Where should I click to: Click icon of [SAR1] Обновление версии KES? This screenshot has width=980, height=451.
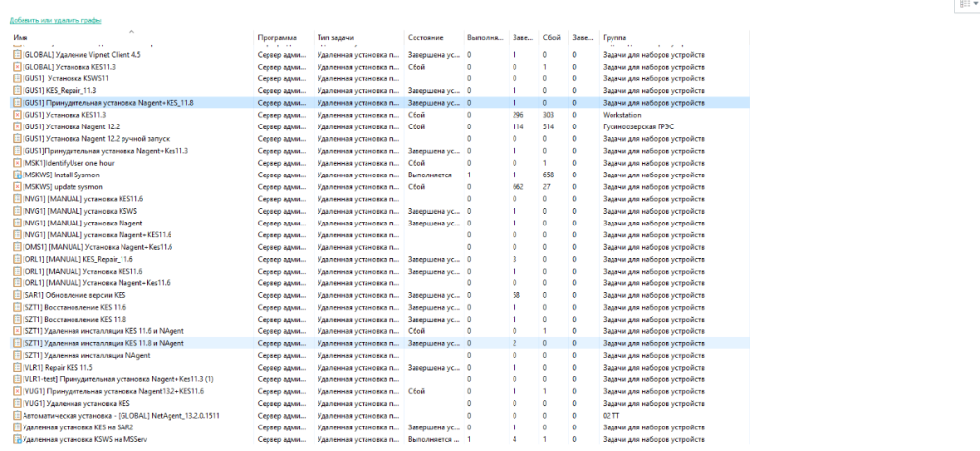click(x=17, y=295)
